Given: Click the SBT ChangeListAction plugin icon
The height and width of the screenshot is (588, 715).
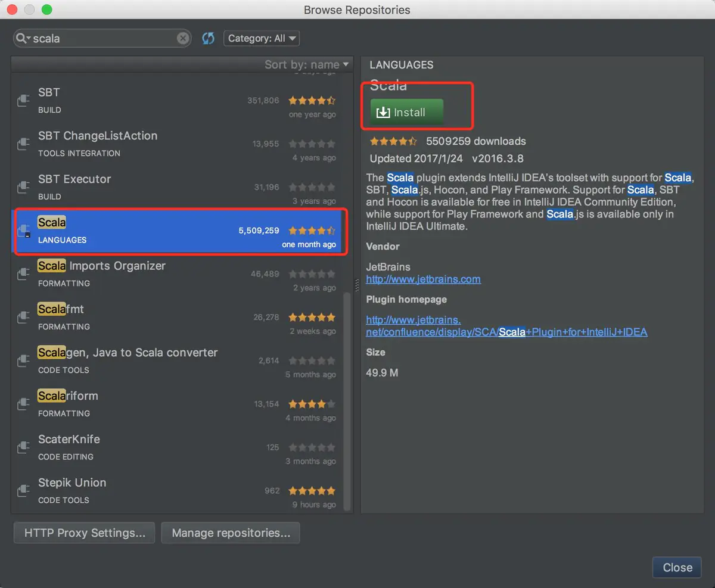Looking at the screenshot, I should 23,144.
